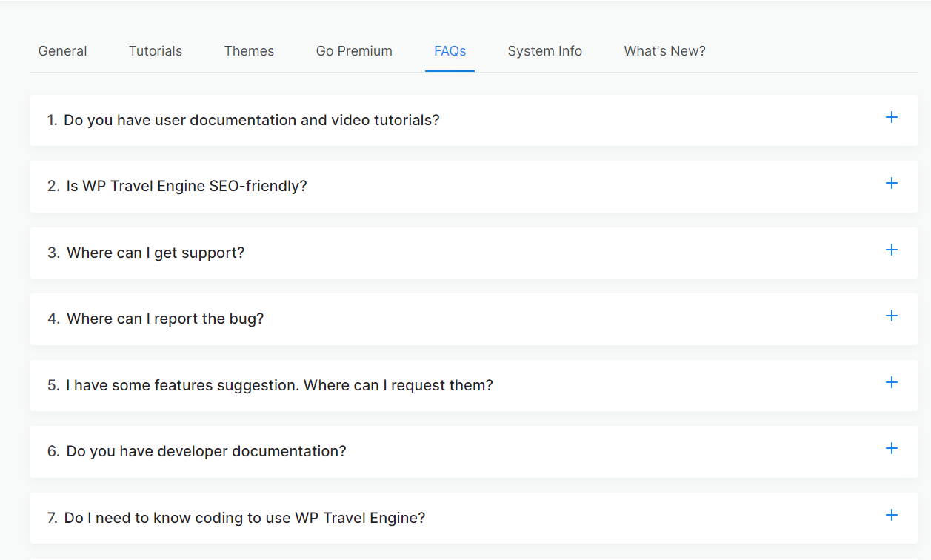
Task: Open plus icon beside 'Where can I get support?'
Action: point(892,250)
